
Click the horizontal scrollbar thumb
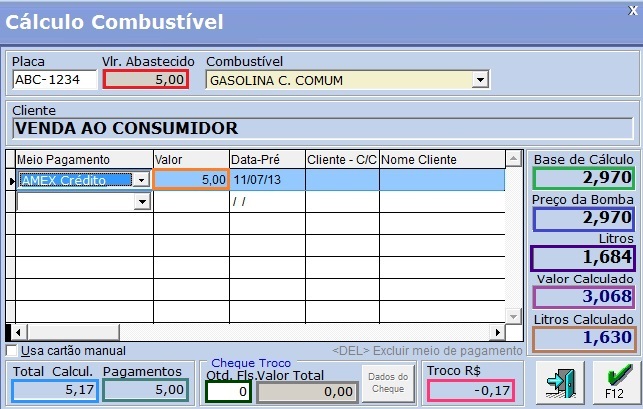pos(73,332)
